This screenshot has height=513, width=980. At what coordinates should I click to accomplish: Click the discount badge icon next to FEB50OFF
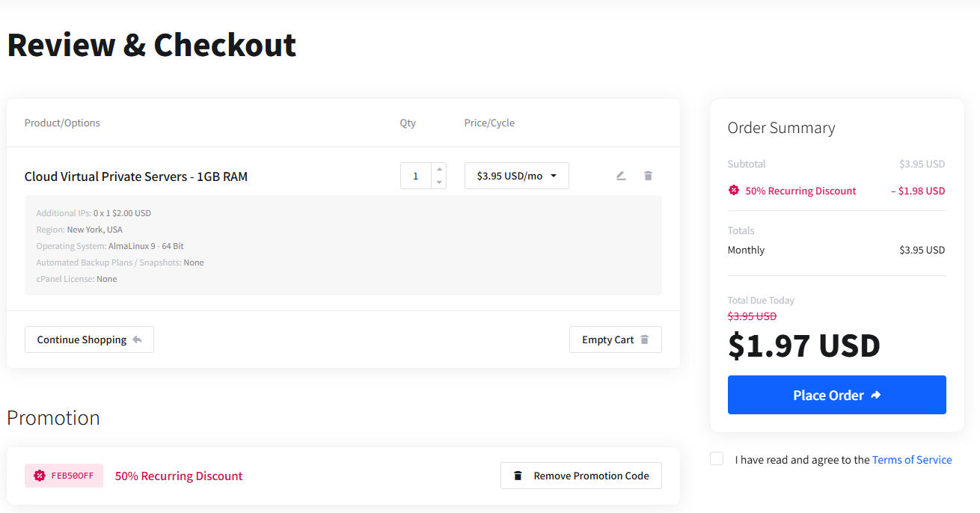pyautogui.click(x=40, y=476)
